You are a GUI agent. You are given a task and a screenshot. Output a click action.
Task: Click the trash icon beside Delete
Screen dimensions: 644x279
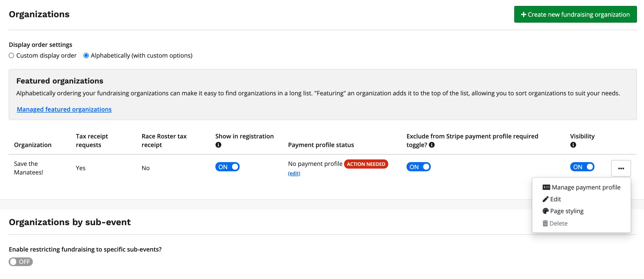(545, 224)
